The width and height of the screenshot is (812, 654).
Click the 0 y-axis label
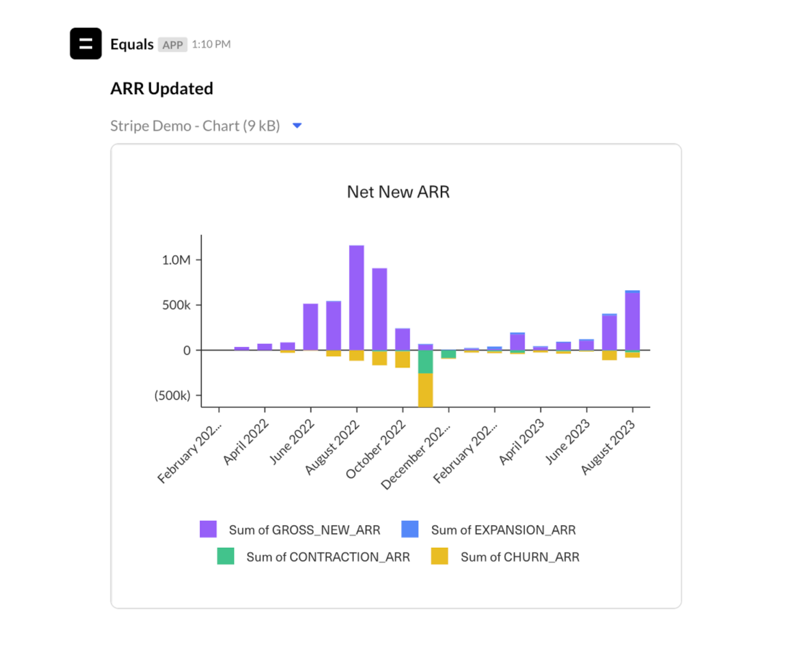click(187, 350)
